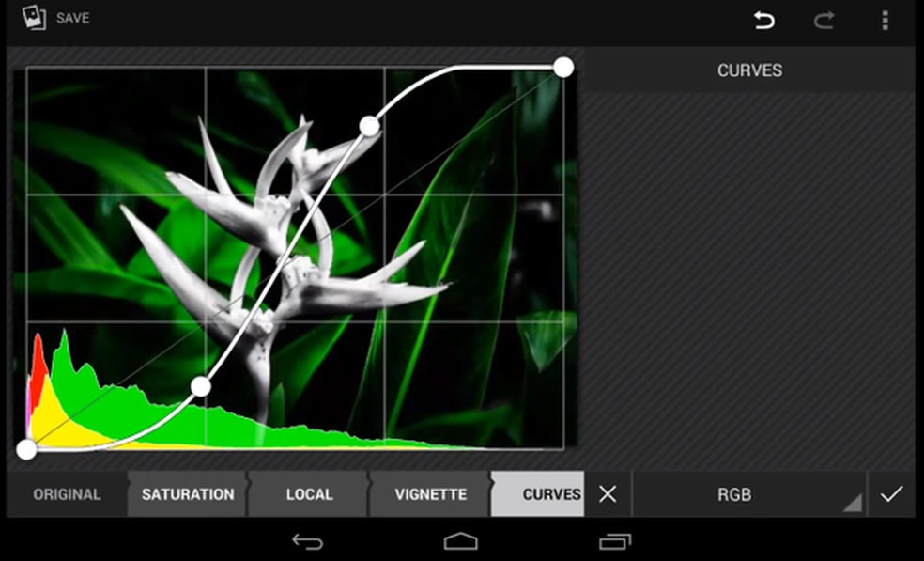Select the white curve endpoint top right
This screenshot has width=924, height=561.
563,67
